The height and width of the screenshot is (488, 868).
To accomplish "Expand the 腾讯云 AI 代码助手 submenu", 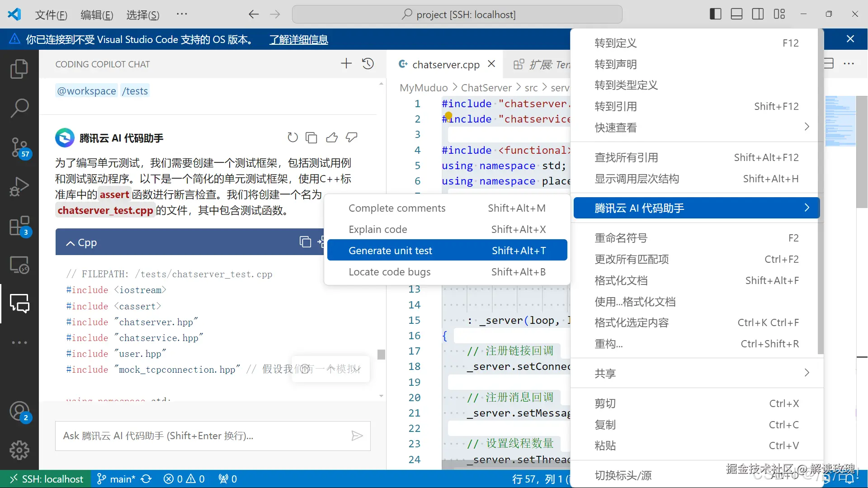I will coord(697,208).
